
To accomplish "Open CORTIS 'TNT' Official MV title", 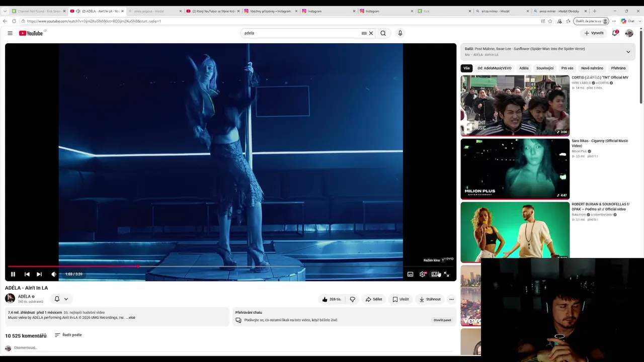I will (x=600, y=77).
